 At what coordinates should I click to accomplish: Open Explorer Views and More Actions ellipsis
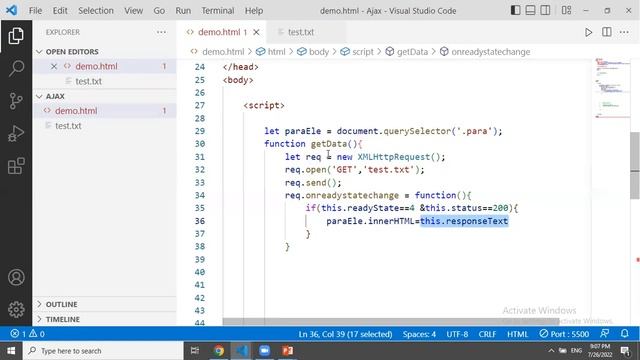[161, 32]
